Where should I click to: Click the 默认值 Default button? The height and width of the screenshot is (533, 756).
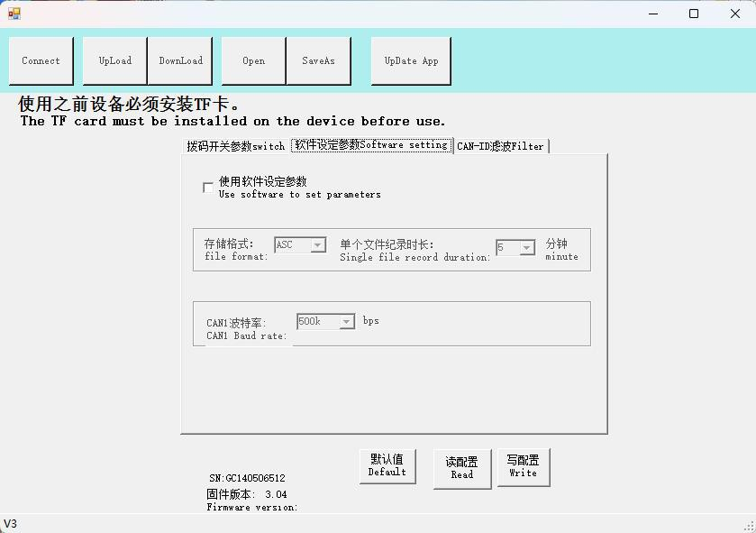[x=387, y=466]
